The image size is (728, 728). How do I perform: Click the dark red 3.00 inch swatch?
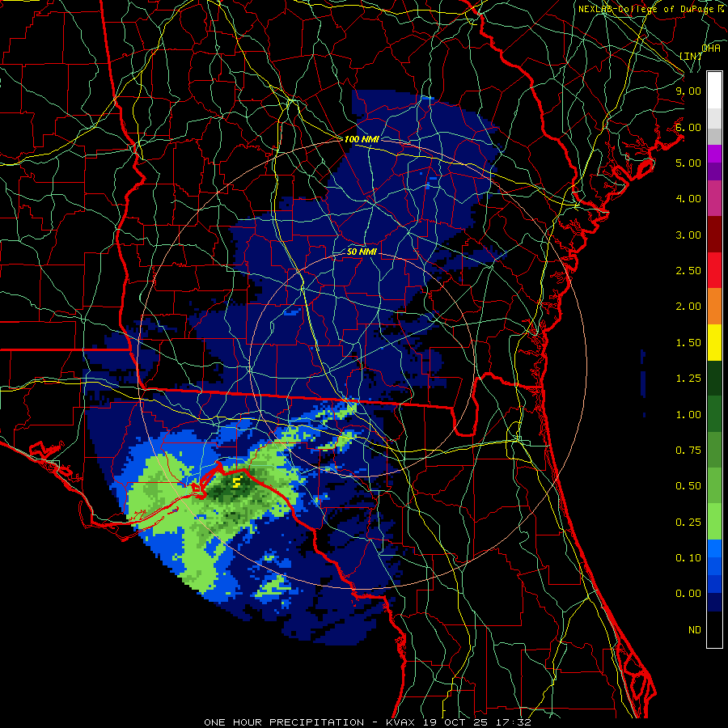(x=714, y=235)
